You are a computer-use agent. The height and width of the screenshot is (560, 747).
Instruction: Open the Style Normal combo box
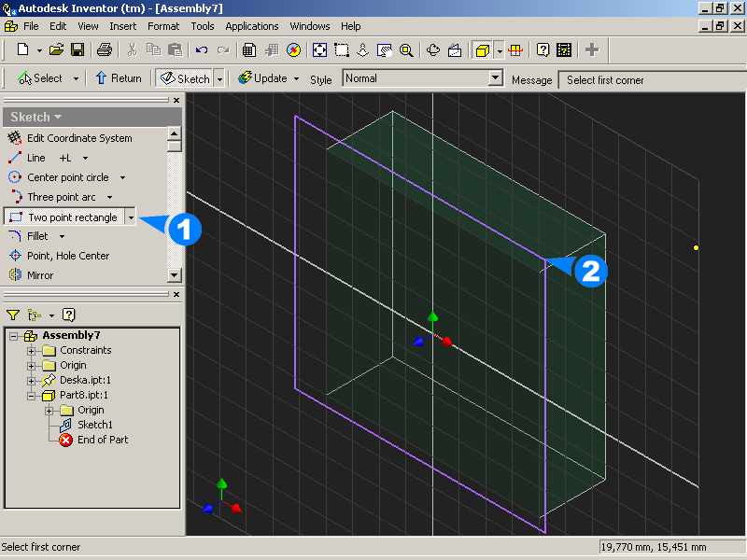click(423, 78)
